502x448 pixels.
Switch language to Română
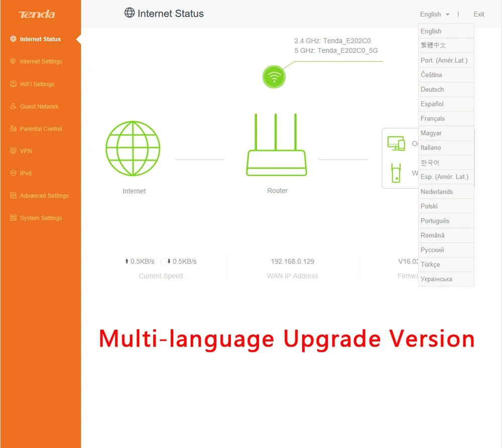(446, 235)
